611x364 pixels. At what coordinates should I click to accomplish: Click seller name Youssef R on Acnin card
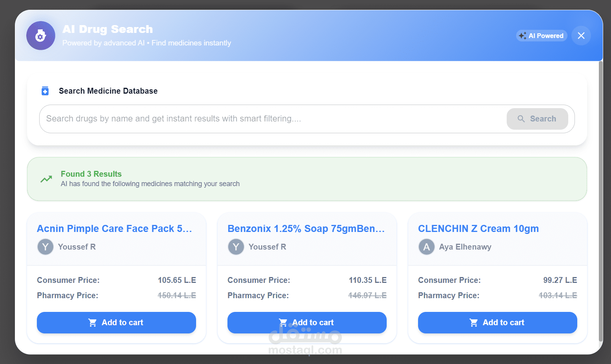pos(77,247)
